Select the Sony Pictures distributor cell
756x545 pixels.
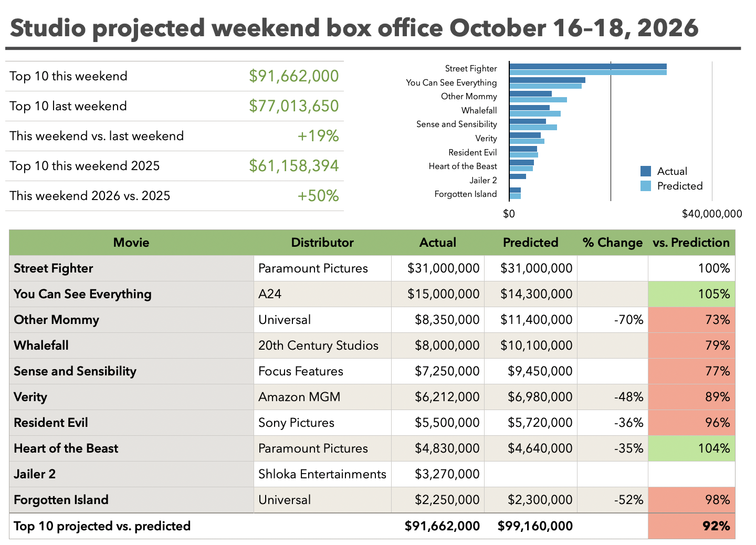click(x=323, y=423)
